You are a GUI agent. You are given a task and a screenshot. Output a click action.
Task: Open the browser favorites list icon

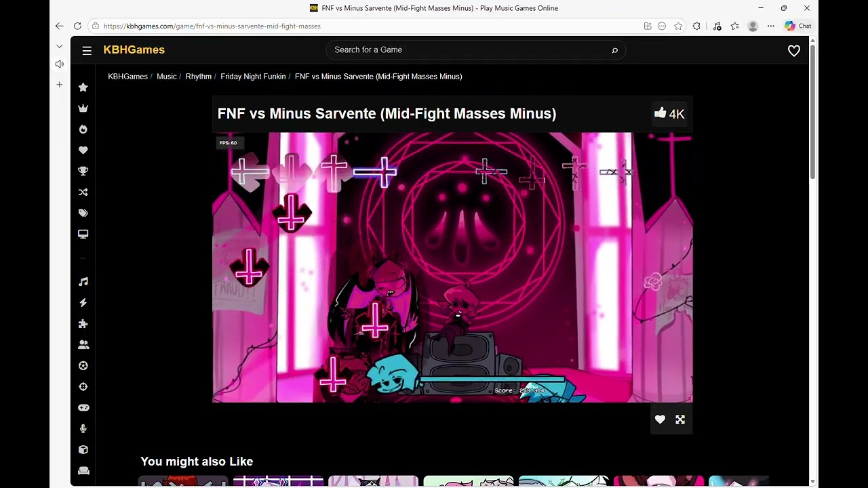[734, 26]
